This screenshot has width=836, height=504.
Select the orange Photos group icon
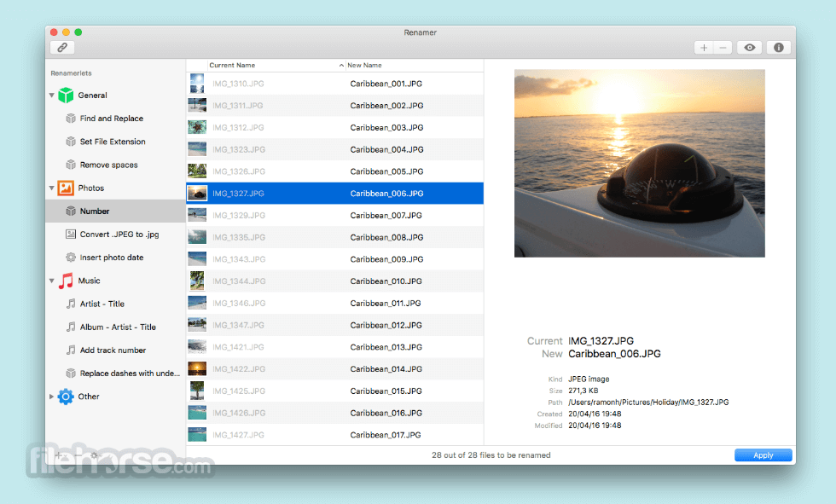[x=66, y=188]
